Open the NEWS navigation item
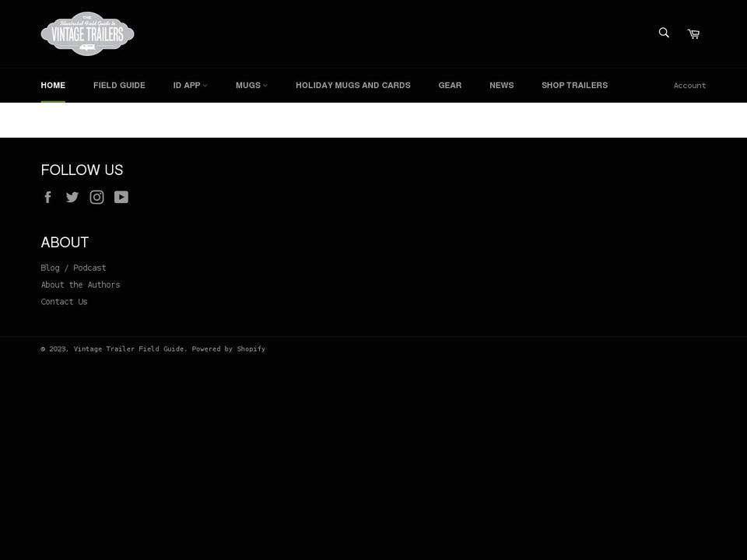This screenshot has height=560, width=747. [x=501, y=85]
